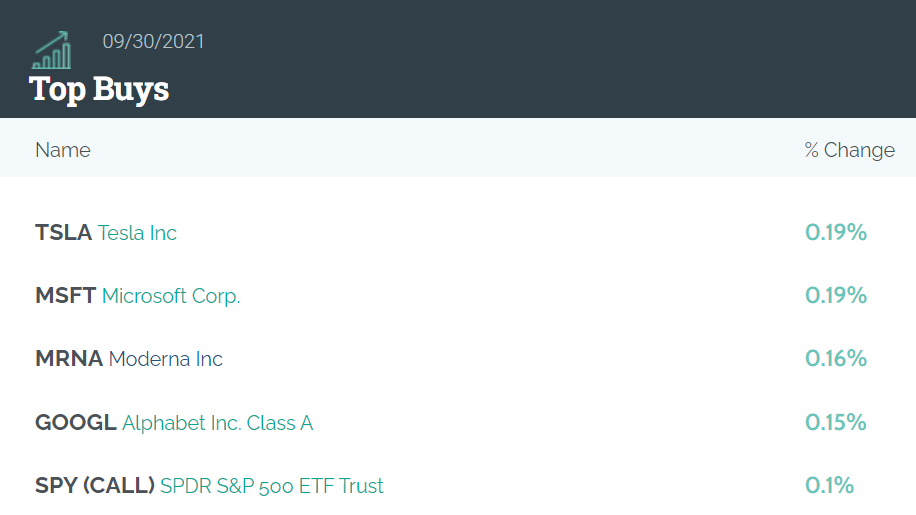The height and width of the screenshot is (515, 916).
Task: Click Alphabet's 0.15% change value
Action: pos(835,422)
